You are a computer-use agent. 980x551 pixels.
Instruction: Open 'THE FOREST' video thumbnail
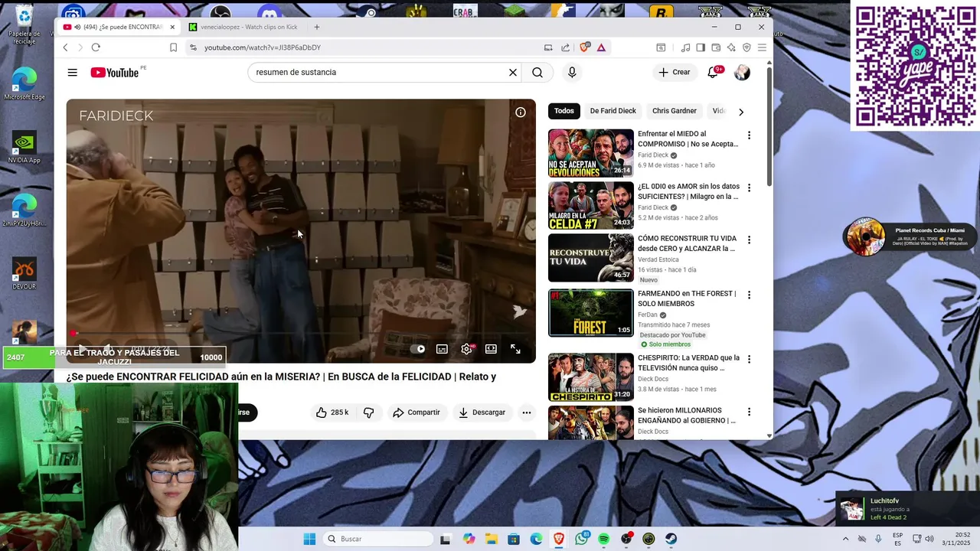tap(591, 312)
